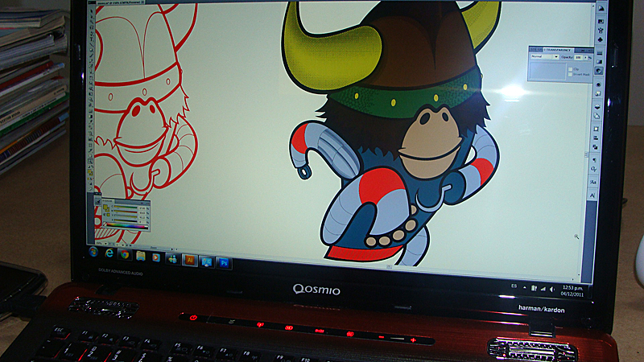Click the Magenta slider in Color panel
Image resolution: width=644 pixels, height=362 pixels.
[x=126, y=212]
